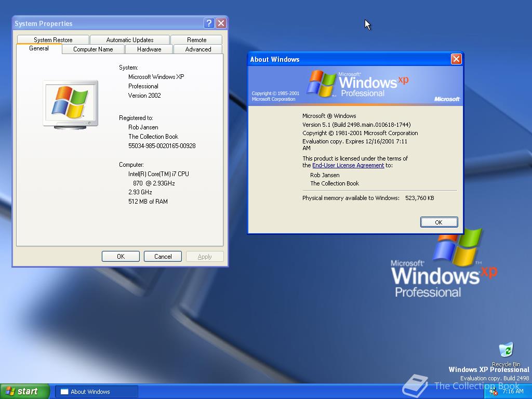Click 'Rob Jansen' in System Properties
532x399 pixels.
143,127
